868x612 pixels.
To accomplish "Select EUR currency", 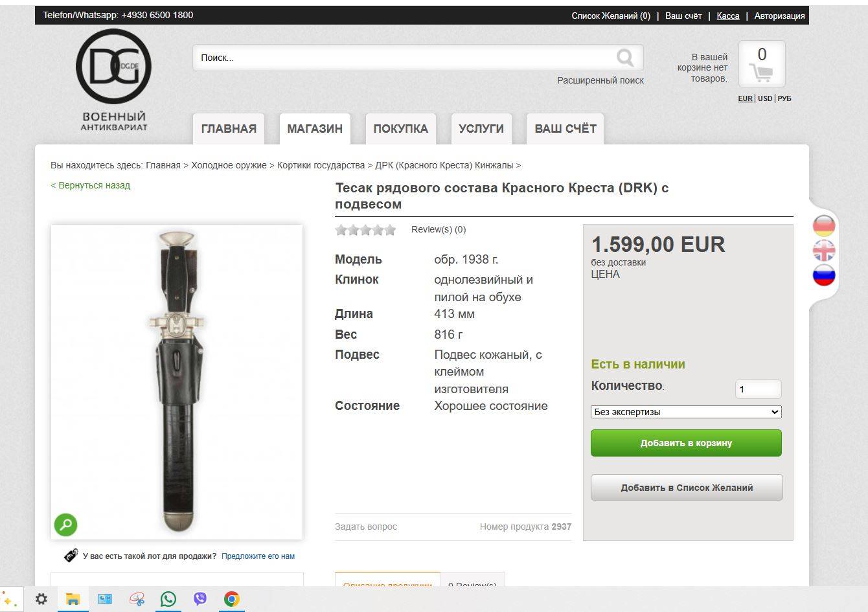I will [745, 98].
